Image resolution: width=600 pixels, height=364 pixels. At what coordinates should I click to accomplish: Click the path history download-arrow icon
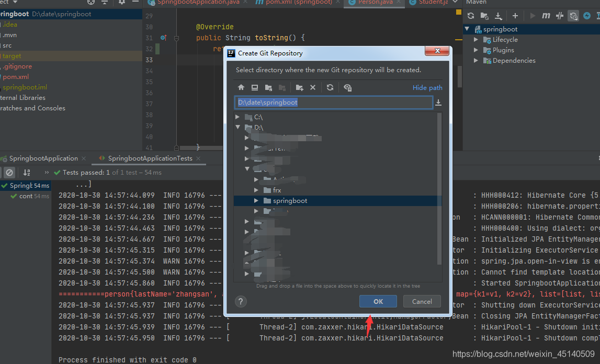(x=438, y=103)
